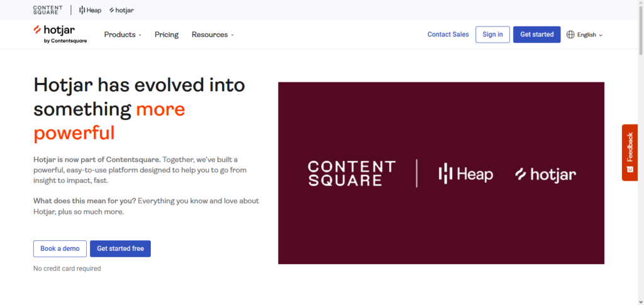Expand the Resources dropdown menu

click(x=213, y=35)
